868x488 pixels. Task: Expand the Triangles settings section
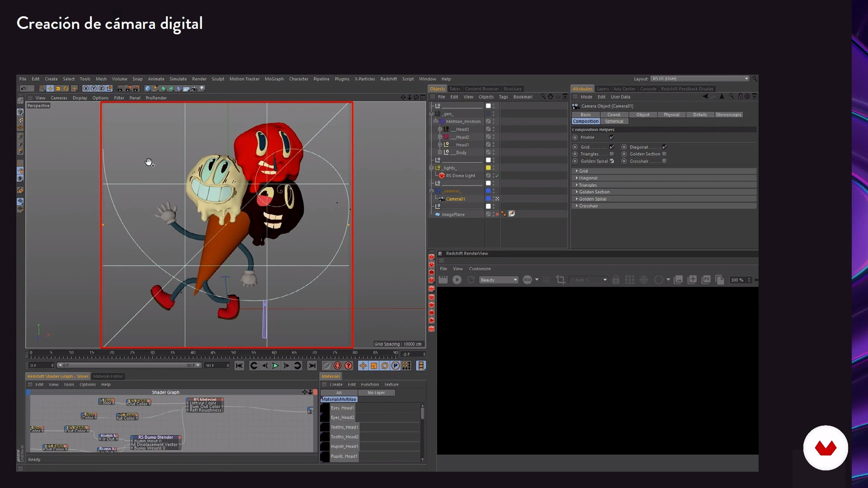tap(664, 185)
